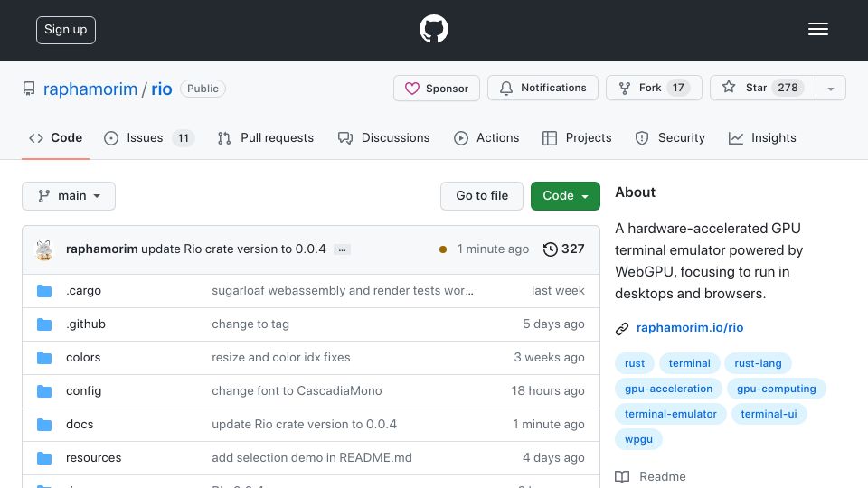Open the hamburger navigation menu
The height and width of the screenshot is (488, 868).
click(x=817, y=29)
